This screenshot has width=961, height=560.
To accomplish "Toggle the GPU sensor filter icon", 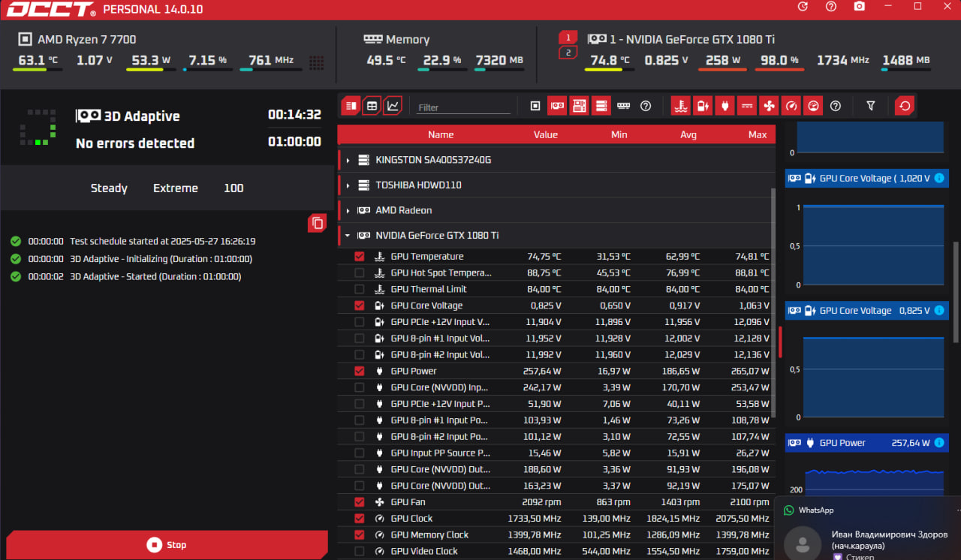I will [557, 106].
